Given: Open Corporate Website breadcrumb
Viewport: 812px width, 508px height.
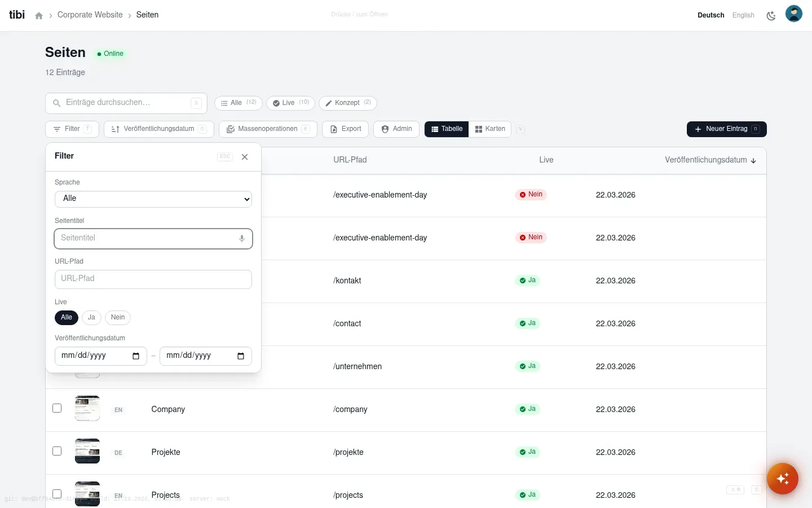Looking at the screenshot, I should click(90, 15).
